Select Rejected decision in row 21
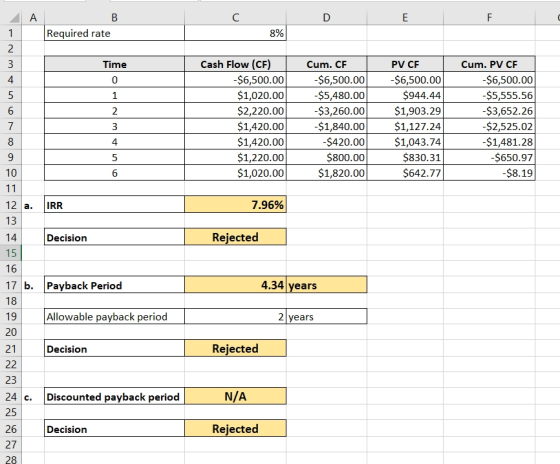Viewport: 560px width, 464px height. 235,348
